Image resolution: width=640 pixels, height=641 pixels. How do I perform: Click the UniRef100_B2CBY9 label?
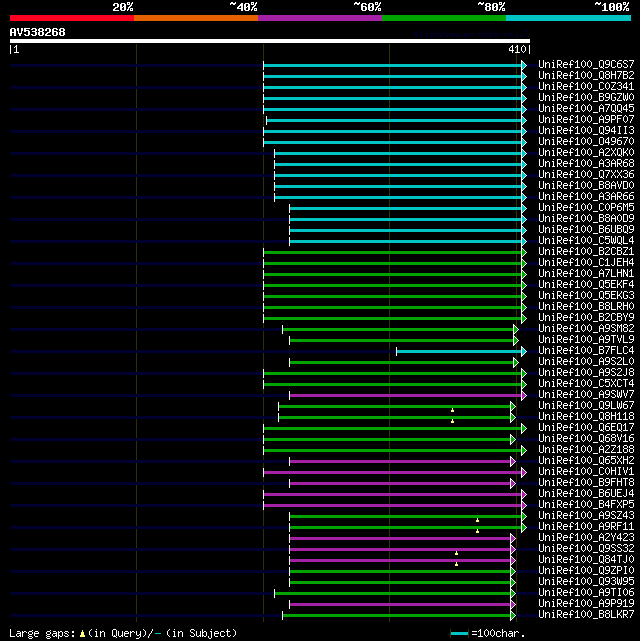pyautogui.click(x=586, y=318)
